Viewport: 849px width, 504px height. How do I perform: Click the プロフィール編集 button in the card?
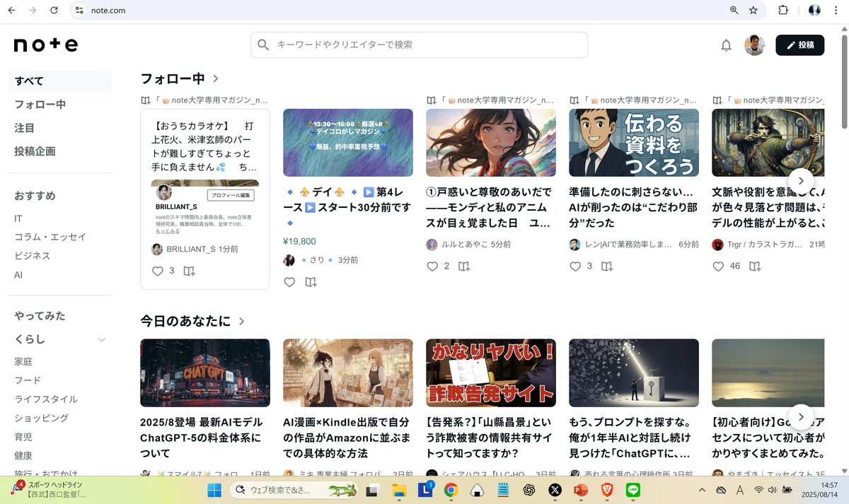[x=231, y=195]
